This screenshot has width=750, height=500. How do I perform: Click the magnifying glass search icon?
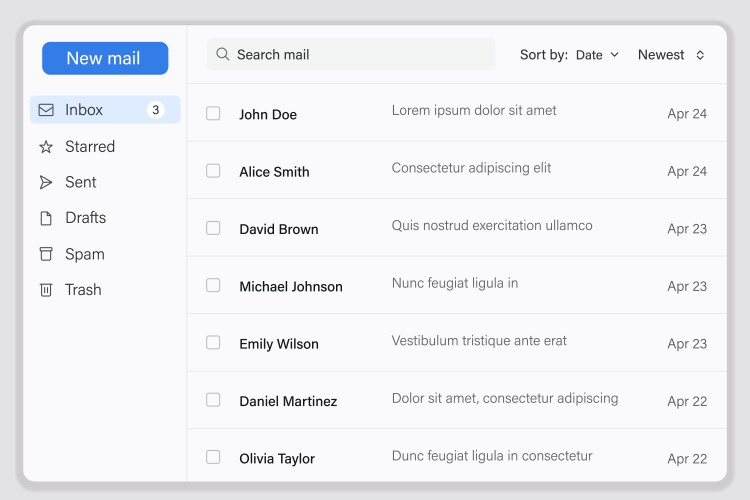(x=223, y=55)
